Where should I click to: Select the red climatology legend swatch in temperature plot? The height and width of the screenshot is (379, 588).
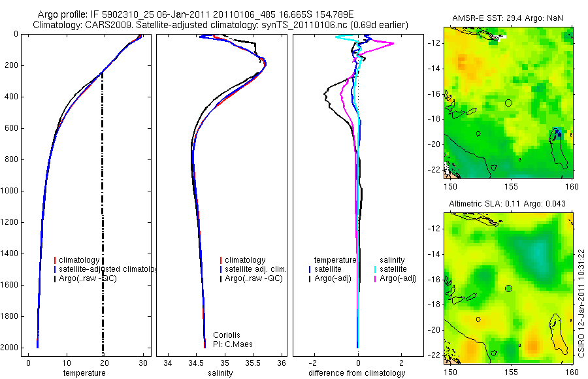point(55,260)
